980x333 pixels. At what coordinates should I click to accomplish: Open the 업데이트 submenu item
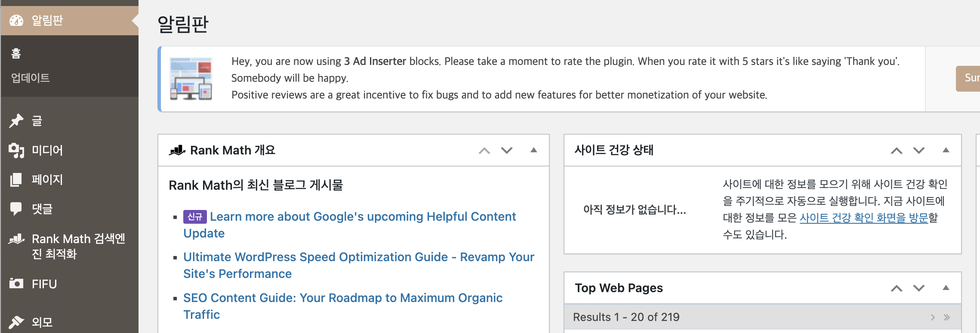pos(31,78)
